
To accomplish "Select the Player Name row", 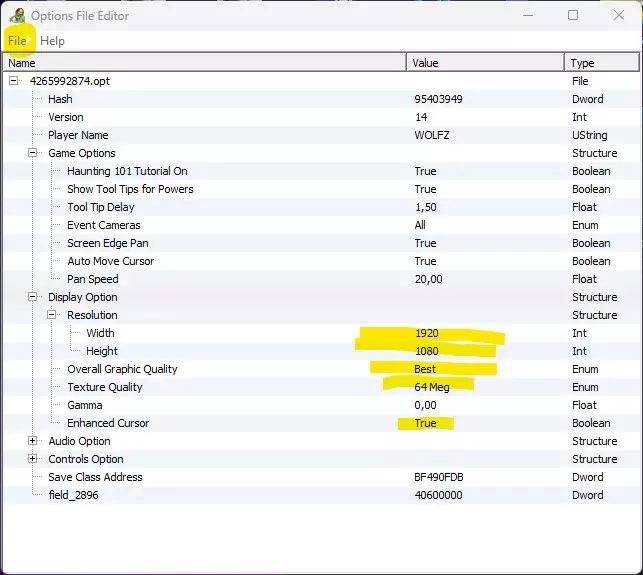I will [321, 135].
